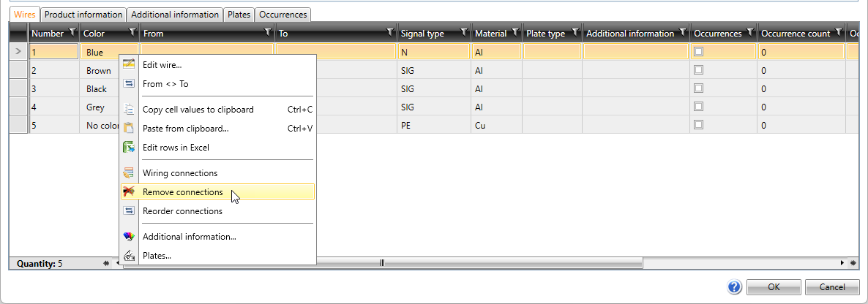Screen dimensions: 868x304
Task: Switch to the Product information tab
Action: [x=83, y=15]
